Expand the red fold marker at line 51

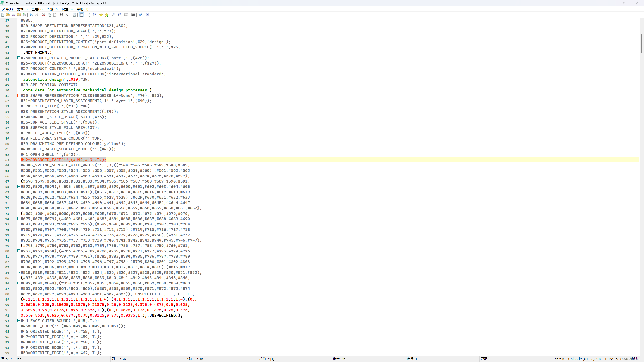point(19,95)
